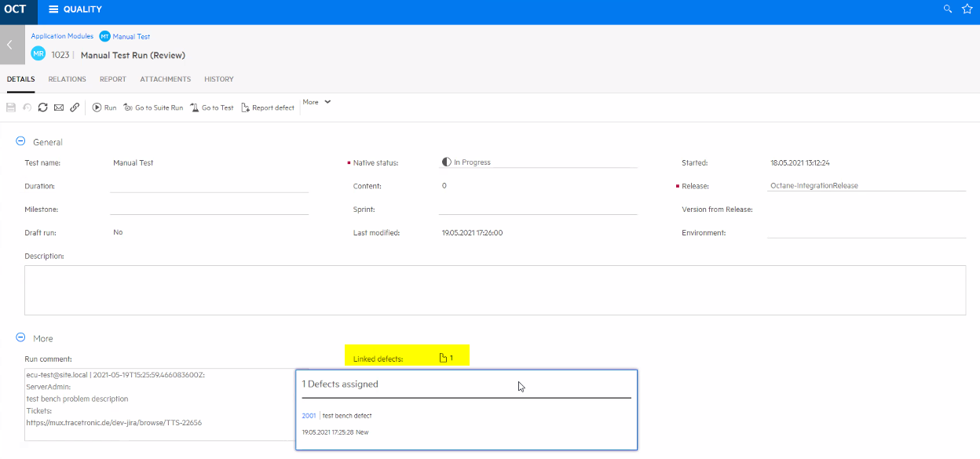Open the QUALITY hamburger menu
This screenshot has height=459, width=980.
pos(53,9)
